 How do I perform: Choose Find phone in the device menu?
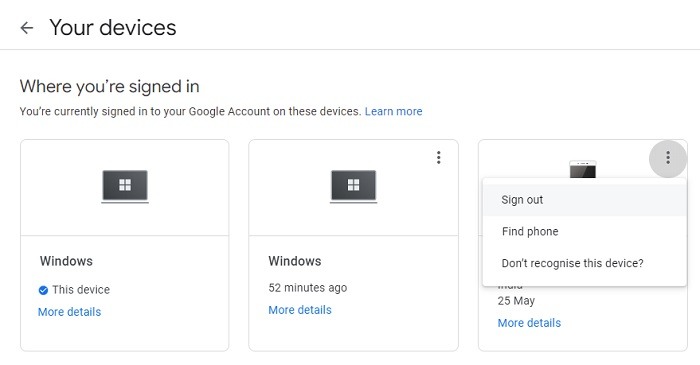(584, 232)
